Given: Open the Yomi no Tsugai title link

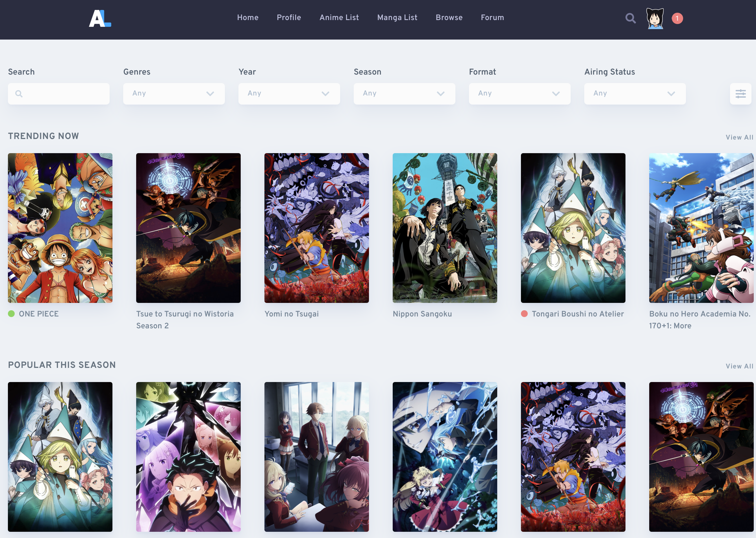Looking at the screenshot, I should 291,314.
